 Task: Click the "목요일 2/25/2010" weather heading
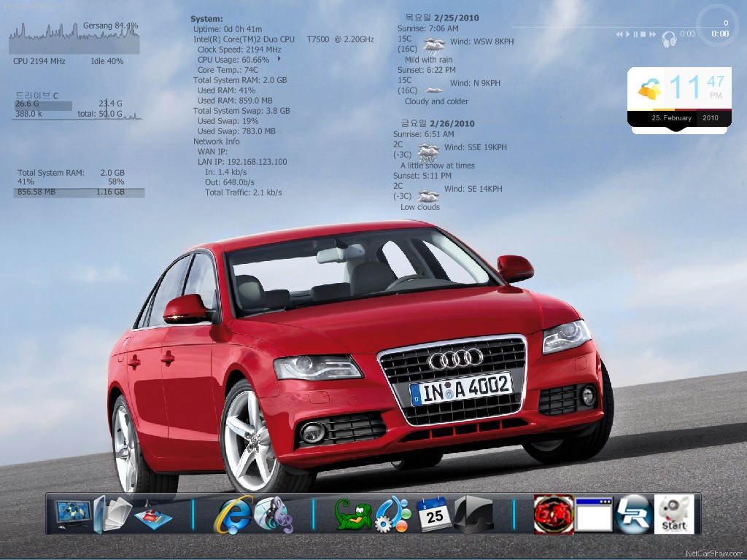[x=442, y=18]
